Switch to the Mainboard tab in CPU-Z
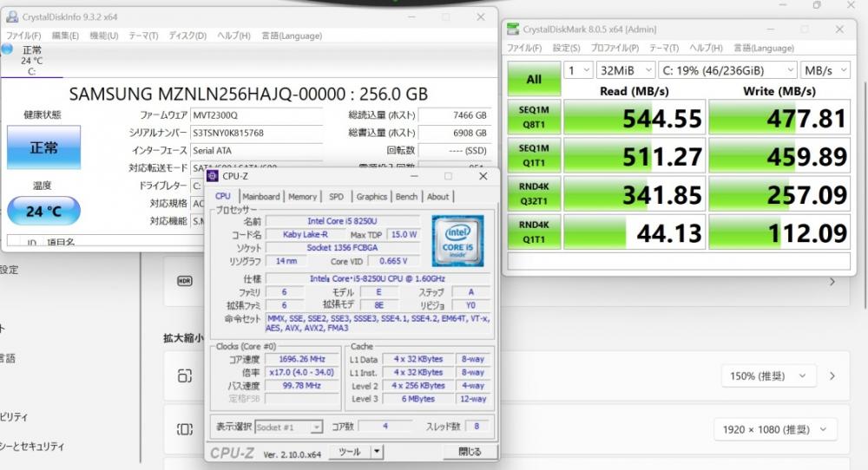The height and width of the screenshot is (470, 868). 260,196
